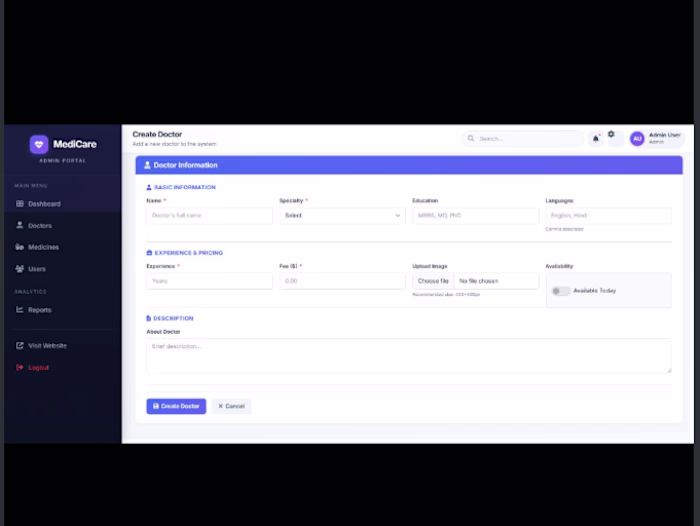Click the Doctor Information header icon
Screen dimensions: 700x526
tap(147, 165)
